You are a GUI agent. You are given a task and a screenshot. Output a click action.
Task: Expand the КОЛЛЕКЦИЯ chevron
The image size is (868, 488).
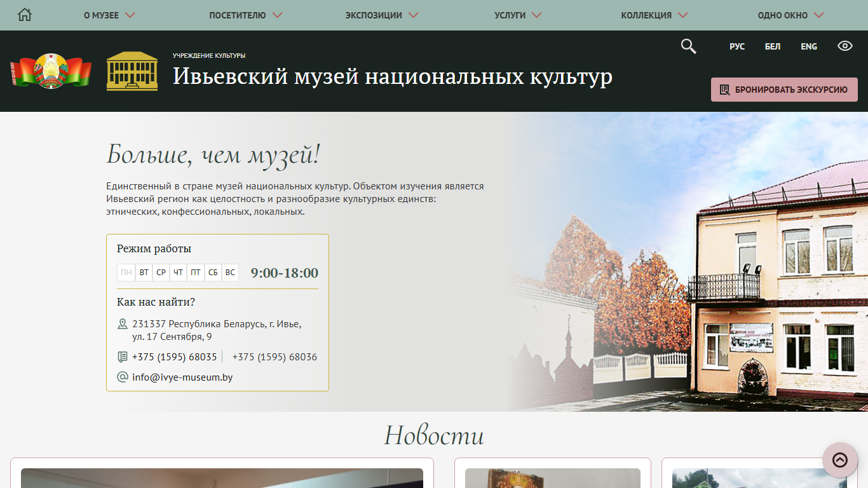(682, 15)
